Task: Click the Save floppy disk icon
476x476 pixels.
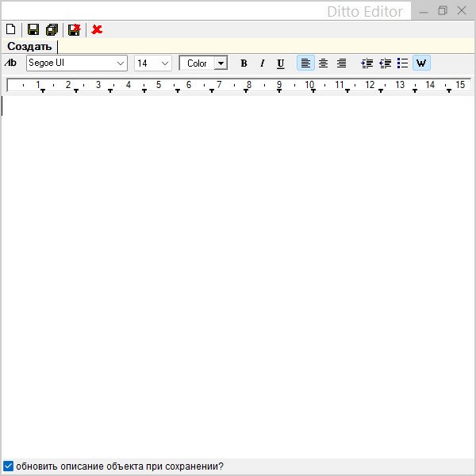Action: click(33, 29)
